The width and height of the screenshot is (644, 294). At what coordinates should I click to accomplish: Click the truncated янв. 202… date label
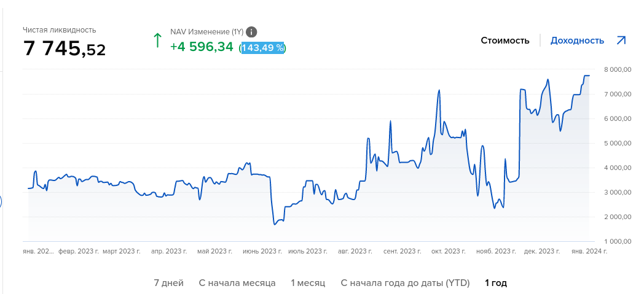click(x=39, y=251)
